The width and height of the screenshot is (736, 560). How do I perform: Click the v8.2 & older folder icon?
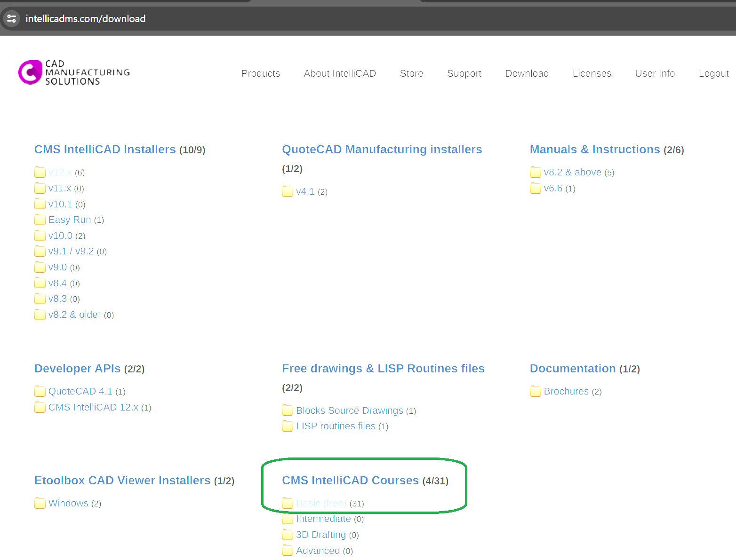[x=40, y=315]
